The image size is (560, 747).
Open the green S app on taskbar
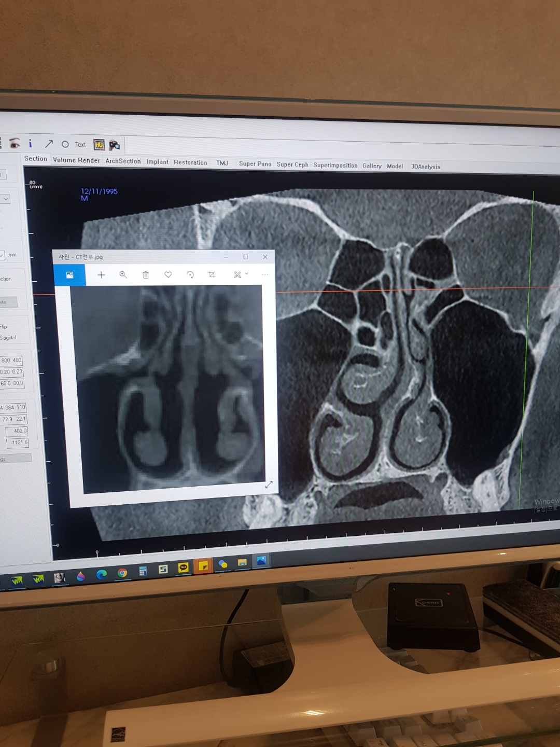[x=163, y=569]
